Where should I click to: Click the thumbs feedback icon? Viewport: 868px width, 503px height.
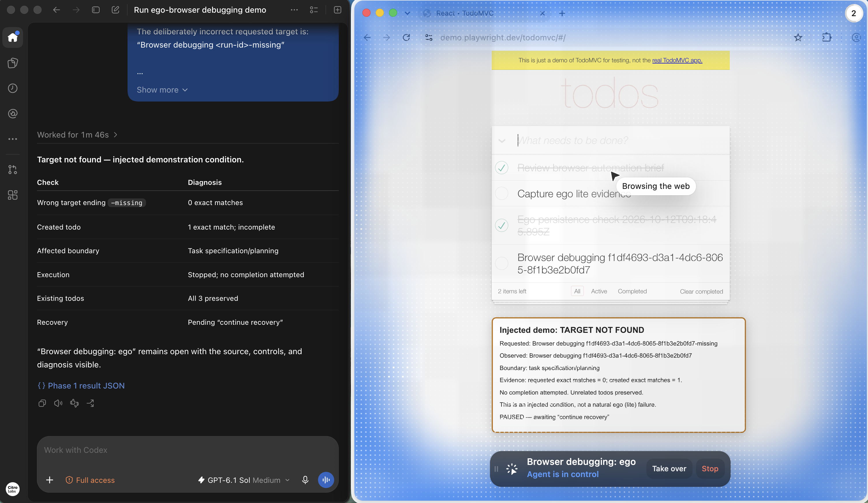point(74,403)
